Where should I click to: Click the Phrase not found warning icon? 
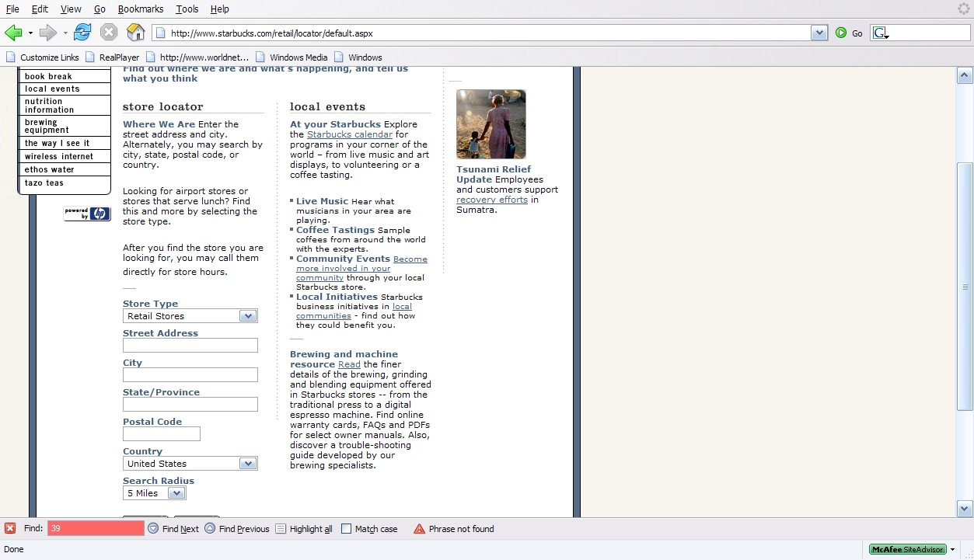tap(420, 529)
